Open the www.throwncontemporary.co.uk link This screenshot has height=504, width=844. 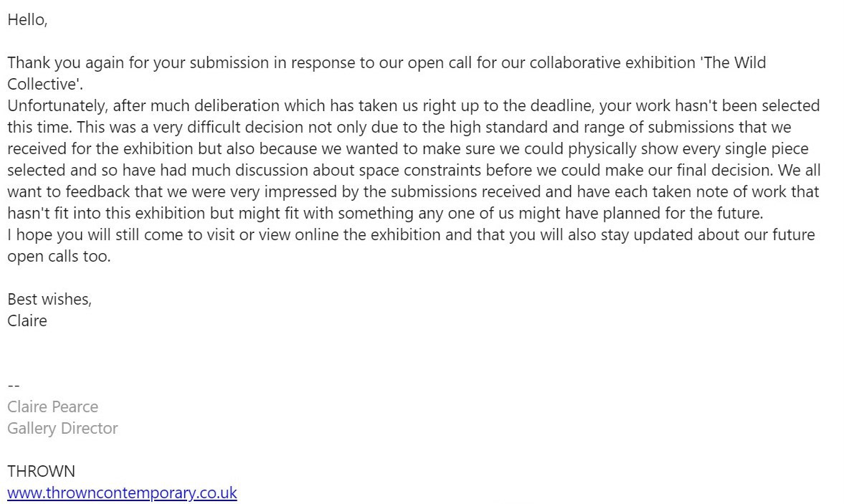122,493
